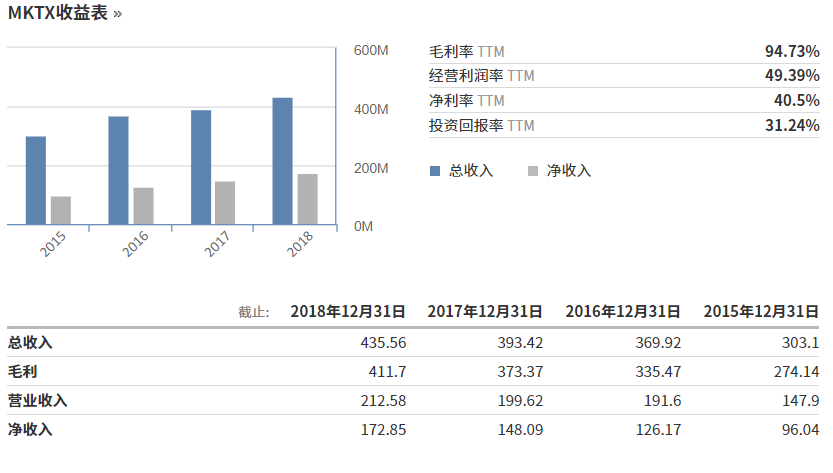Image resolution: width=833 pixels, height=473 pixels.
Task: Click the gray 净收入 legend swatch
Action: click(x=533, y=171)
